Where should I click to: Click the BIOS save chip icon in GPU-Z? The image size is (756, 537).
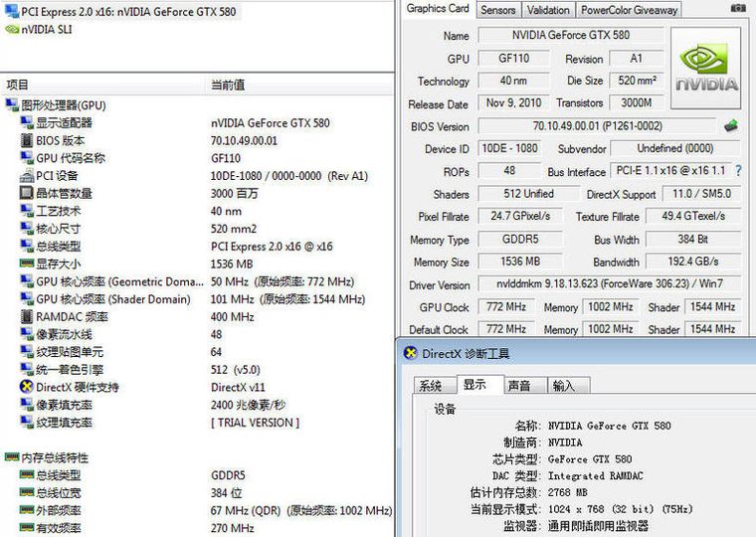coord(731,126)
